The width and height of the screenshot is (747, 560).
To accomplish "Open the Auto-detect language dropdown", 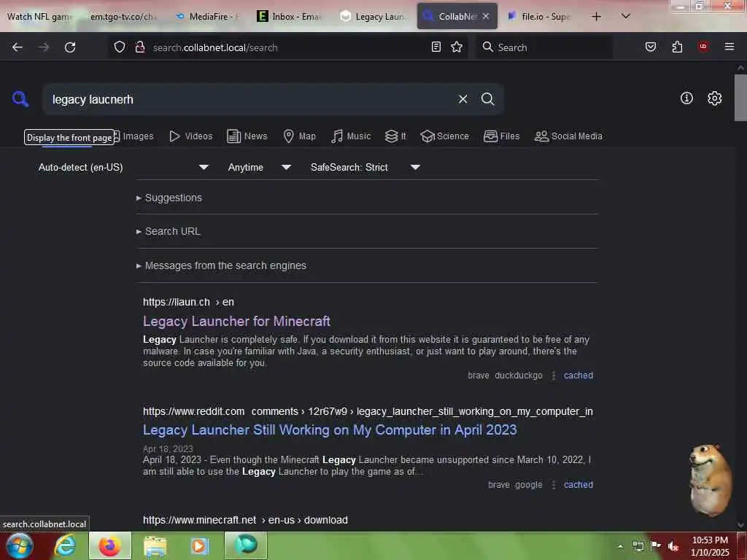I will tap(123, 167).
